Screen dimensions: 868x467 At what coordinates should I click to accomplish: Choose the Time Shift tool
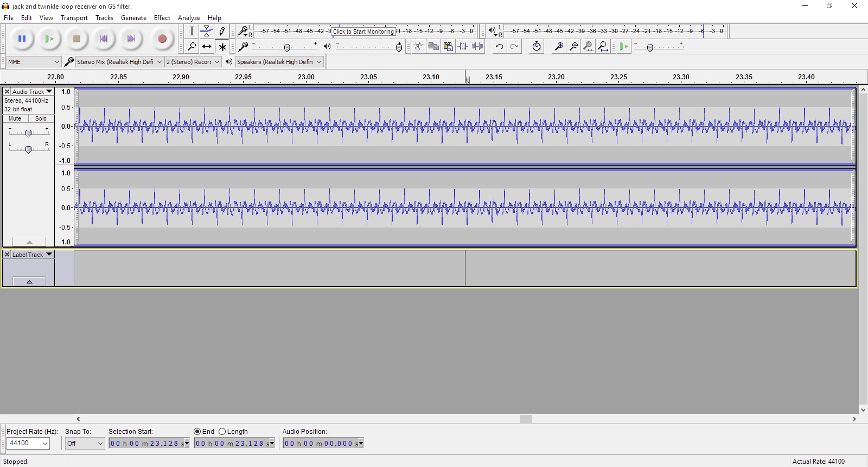point(207,47)
